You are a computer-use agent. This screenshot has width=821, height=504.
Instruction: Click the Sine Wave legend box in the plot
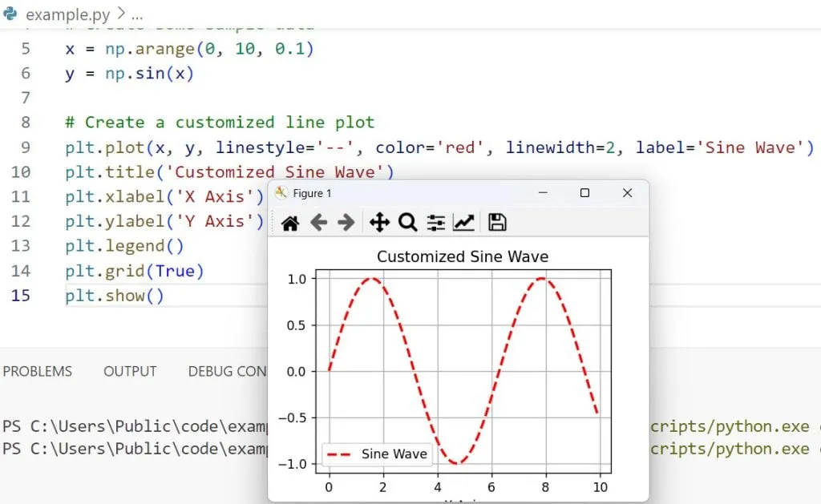[x=377, y=454]
